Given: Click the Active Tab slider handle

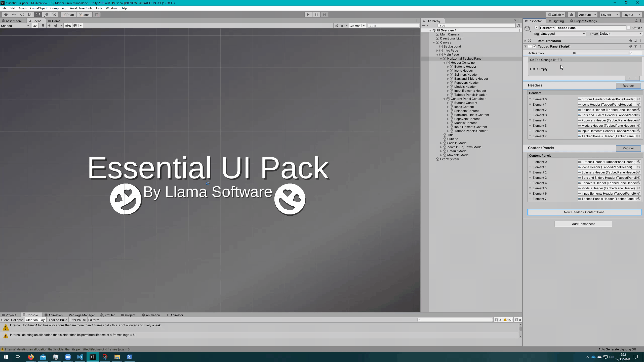Looking at the screenshot, I should click(x=574, y=53).
